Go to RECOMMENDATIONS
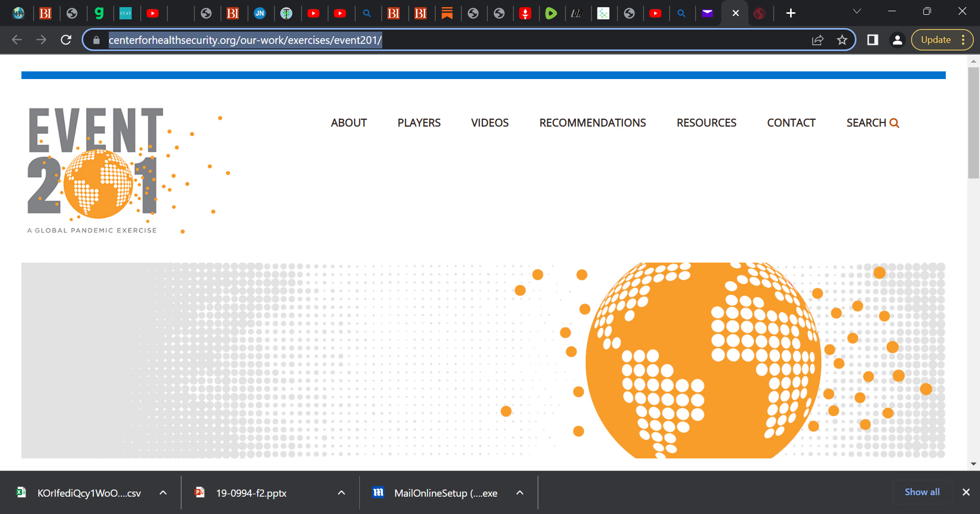The width and height of the screenshot is (980, 514). (593, 123)
